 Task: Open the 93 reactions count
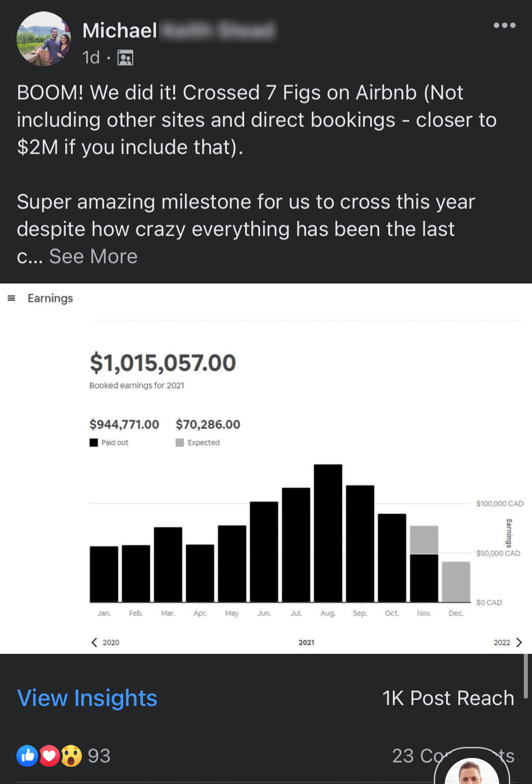(x=99, y=756)
